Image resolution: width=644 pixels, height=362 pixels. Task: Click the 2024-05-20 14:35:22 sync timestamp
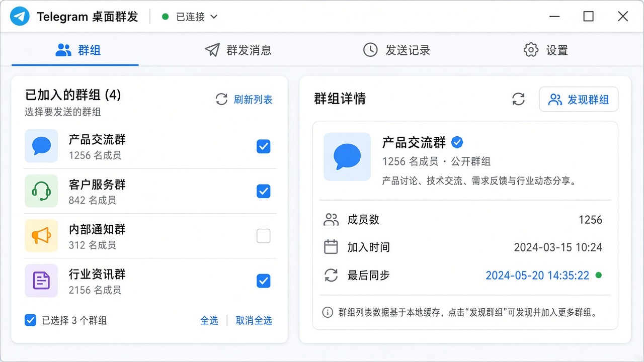tap(537, 276)
